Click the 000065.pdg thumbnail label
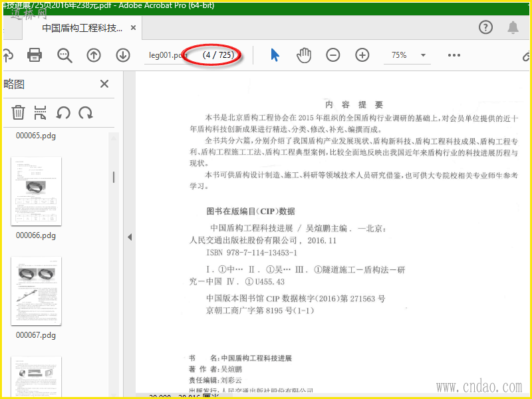Viewport: 532px width, 399px height. click(x=36, y=136)
